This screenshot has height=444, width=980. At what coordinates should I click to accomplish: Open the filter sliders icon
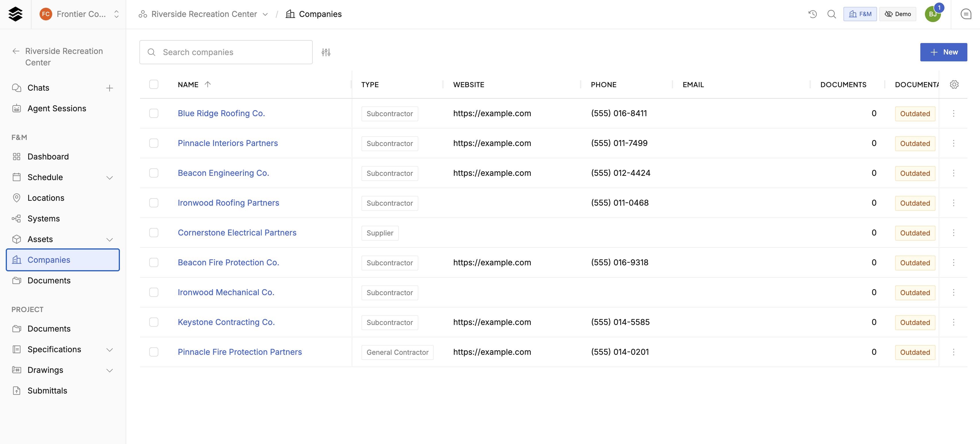326,52
